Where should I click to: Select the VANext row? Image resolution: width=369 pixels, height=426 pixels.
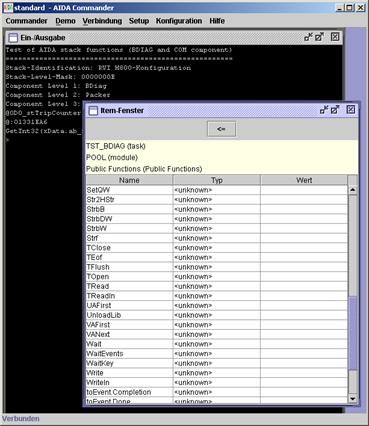point(217,334)
